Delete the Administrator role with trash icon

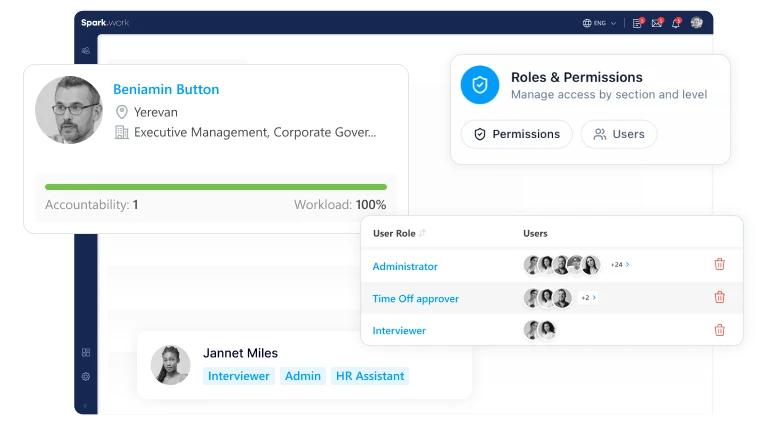click(x=719, y=265)
